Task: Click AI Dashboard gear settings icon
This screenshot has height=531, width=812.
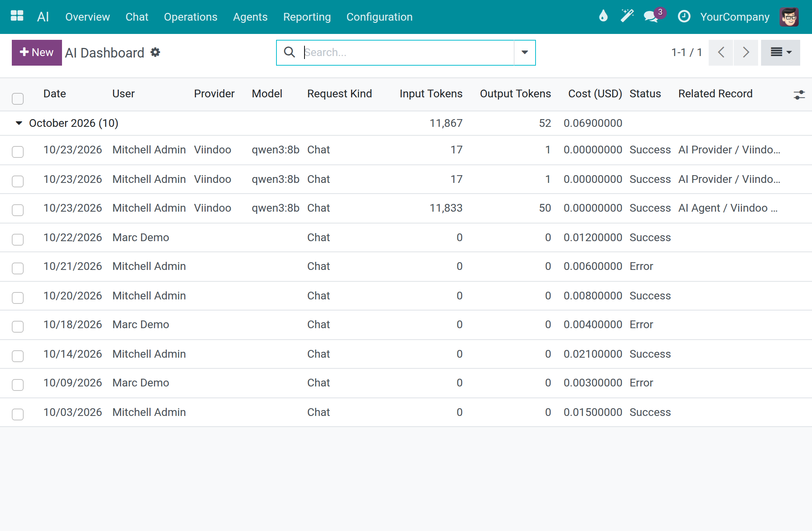Action: point(155,52)
